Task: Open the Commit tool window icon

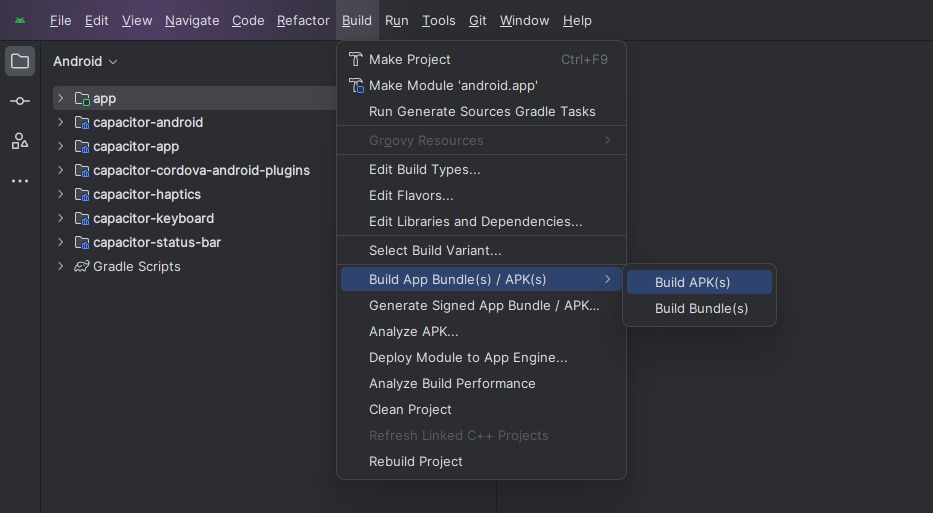Action: click(20, 101)
